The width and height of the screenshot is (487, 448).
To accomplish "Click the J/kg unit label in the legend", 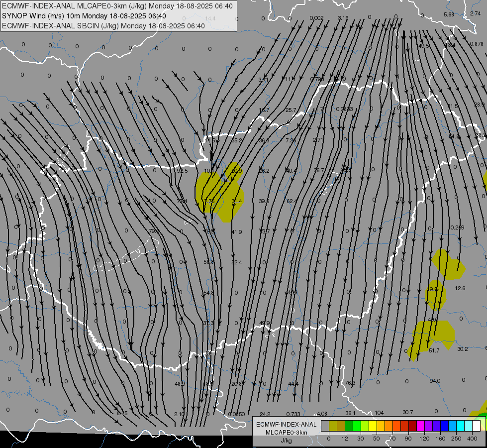I will coord(286,441).
